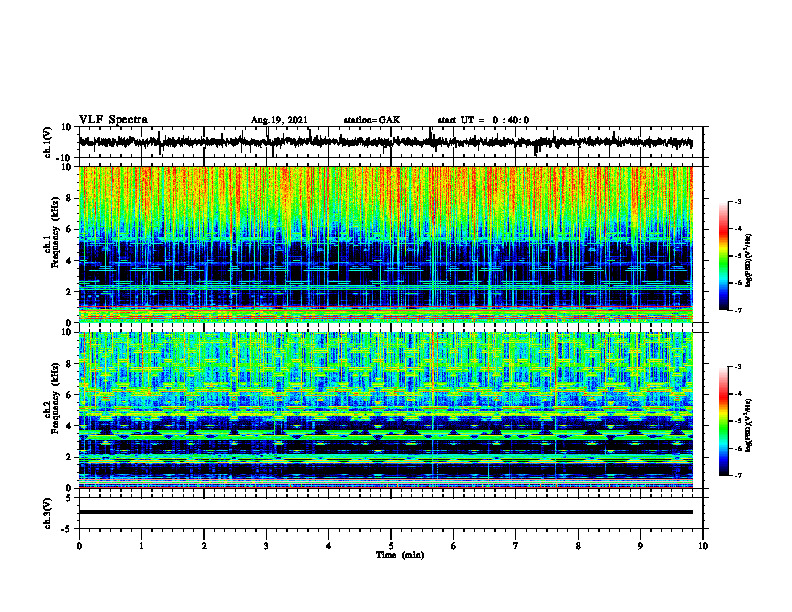The width and height of the screenshot is (792, 612).
Task: Click the ch.1 color bar log(PSD) unit label
Action: tap(749, 260)
